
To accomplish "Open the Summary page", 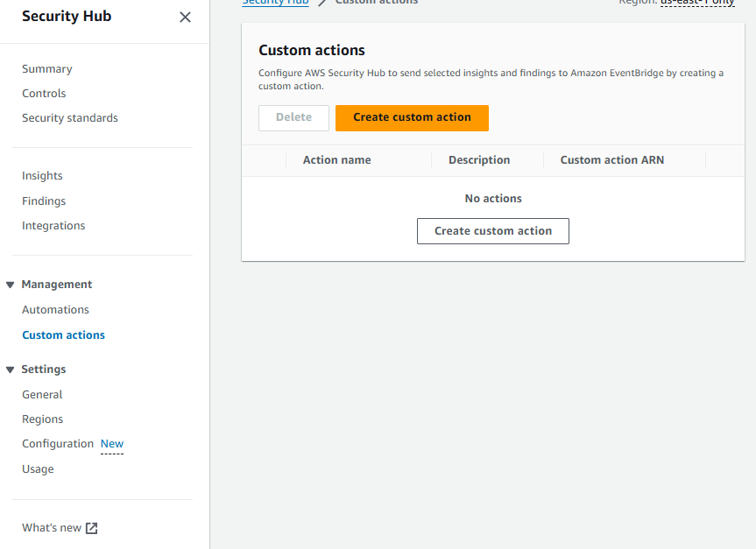I will tap(47, 69).
